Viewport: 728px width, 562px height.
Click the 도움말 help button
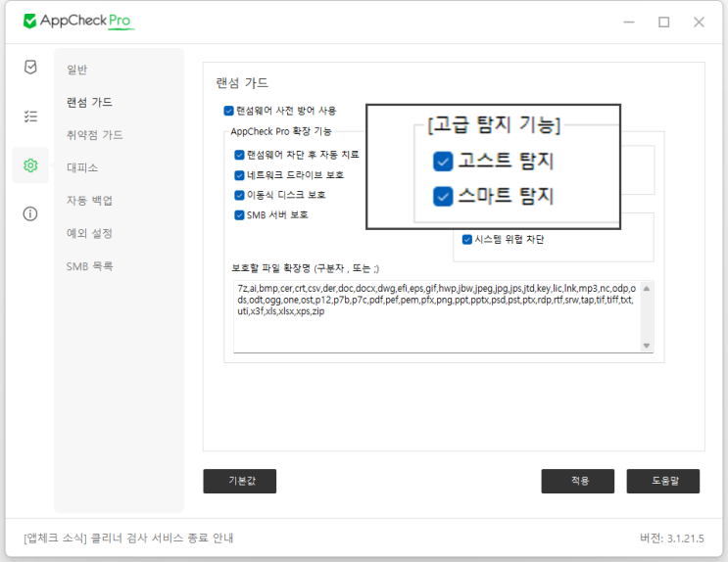tap(663, 481)
